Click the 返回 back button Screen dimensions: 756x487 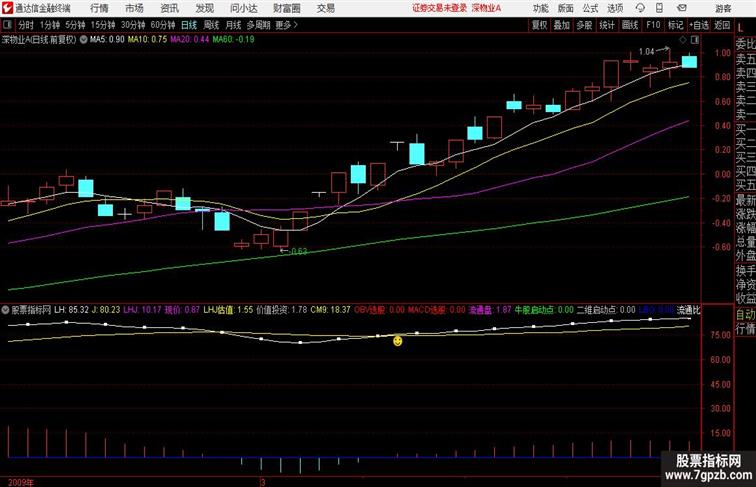tap(722, 25)
